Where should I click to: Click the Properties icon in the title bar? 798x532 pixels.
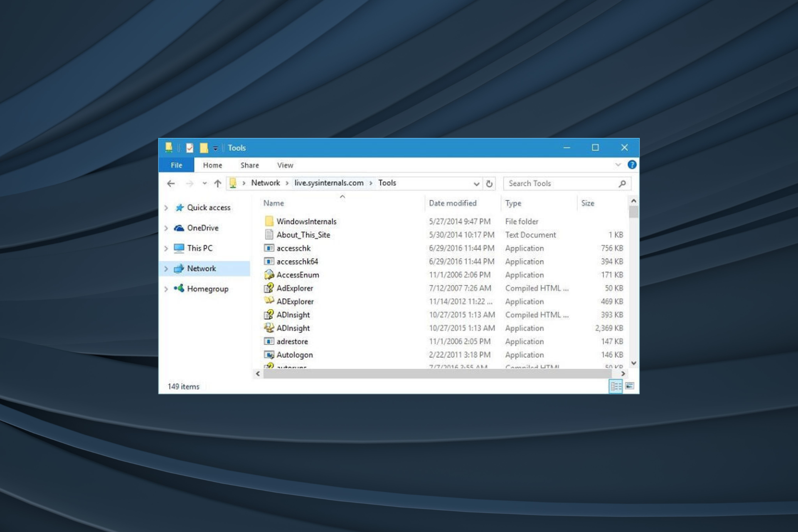[190, 148]
